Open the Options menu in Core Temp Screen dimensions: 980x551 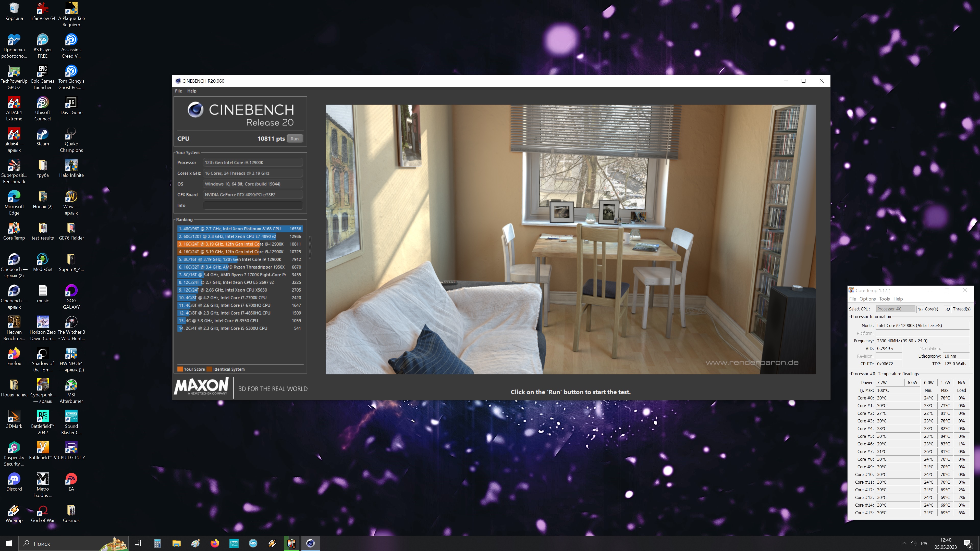pyautogui.click(x=867, y=299)
